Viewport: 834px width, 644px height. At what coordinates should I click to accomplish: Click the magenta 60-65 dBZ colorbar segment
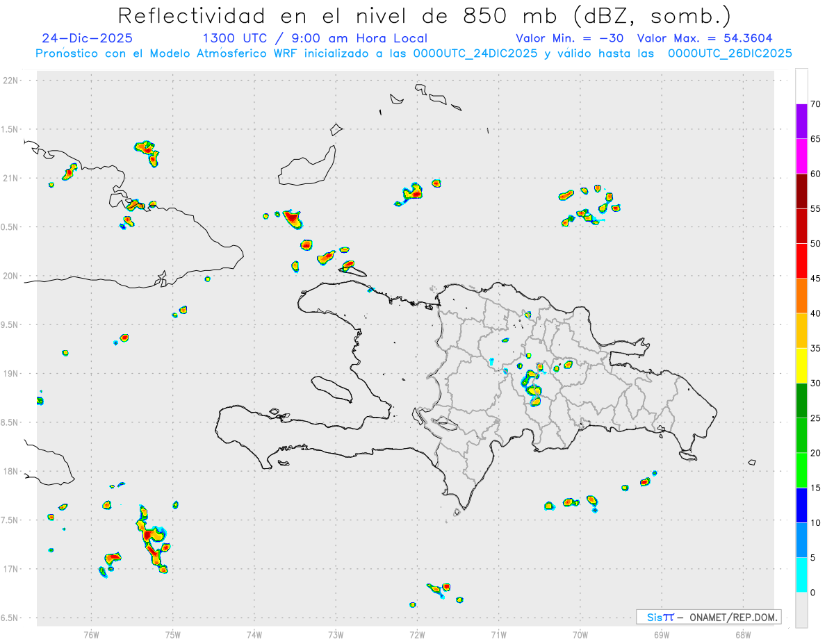[x=801, y=156]
